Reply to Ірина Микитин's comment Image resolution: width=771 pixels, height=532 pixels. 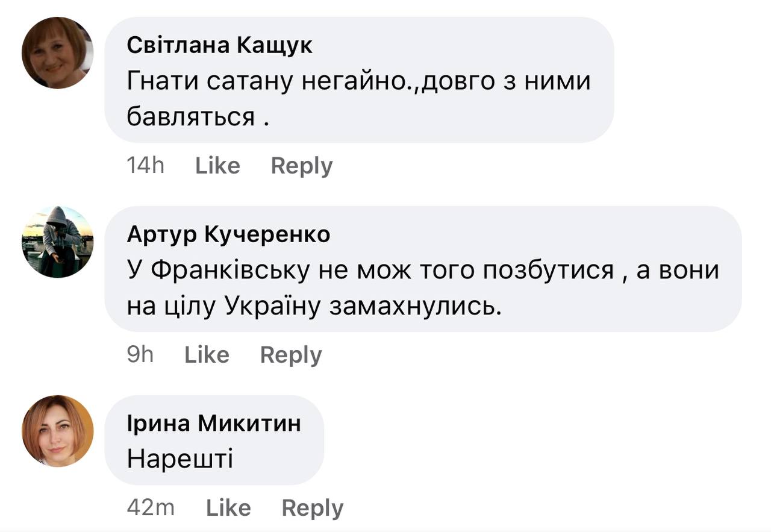coord(313,508)
